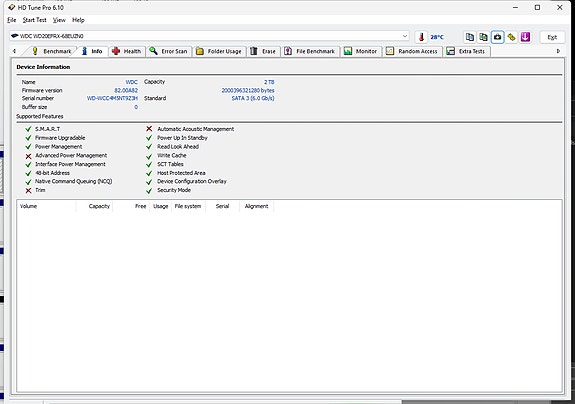Click the thermometer temperature icon
Image resolution: width=575 pixels, height=404 pixels.
[421, 37]
